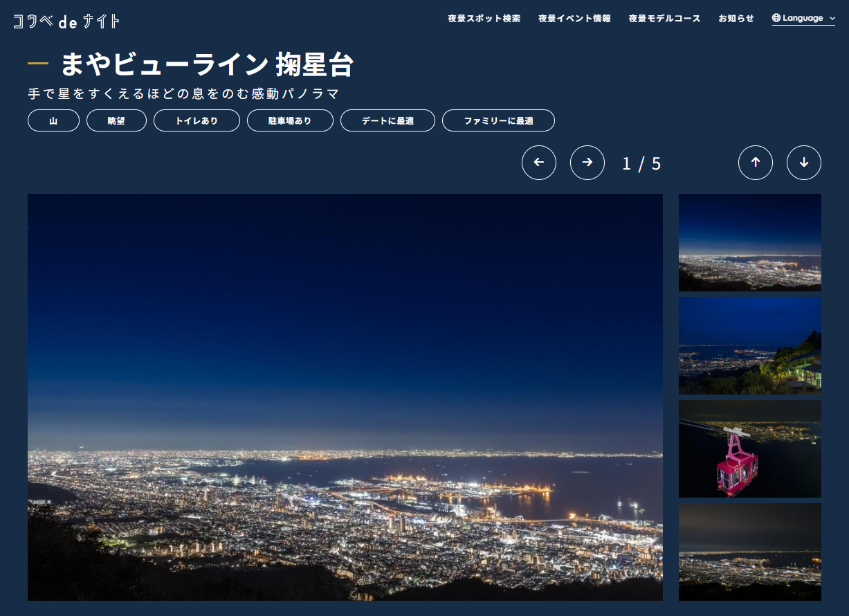Select the pink ropeway gondola thumbnail
Image resolution: width=849 pixels, height=616 pixels.
pos(749,449)
